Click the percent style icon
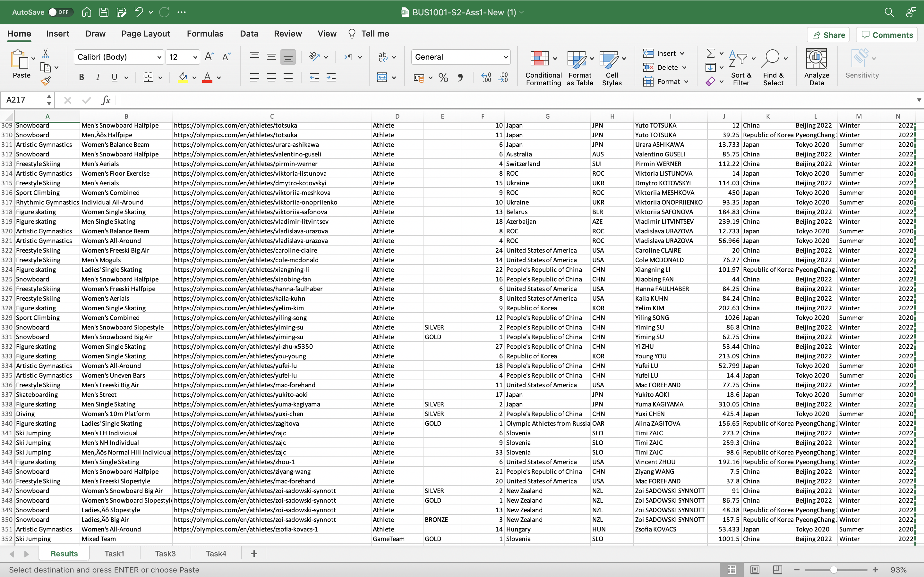 coord(443,78)
